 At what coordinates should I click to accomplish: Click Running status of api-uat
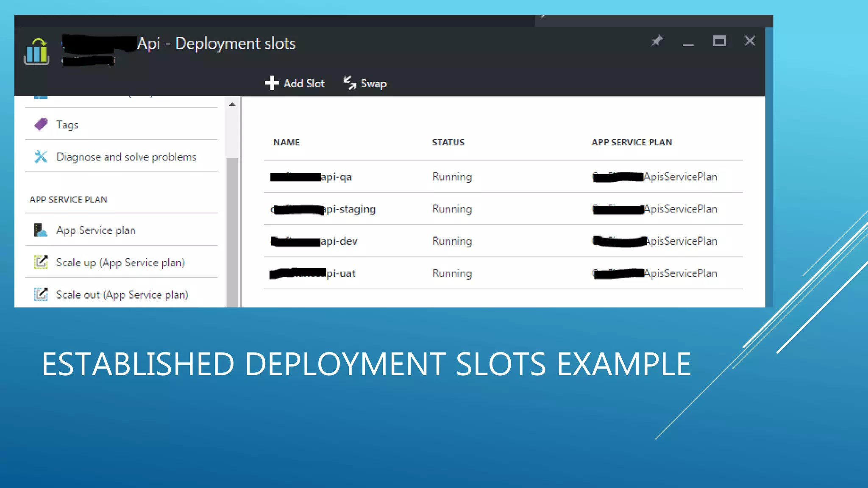pyautogui.click(x=452, y=273)
